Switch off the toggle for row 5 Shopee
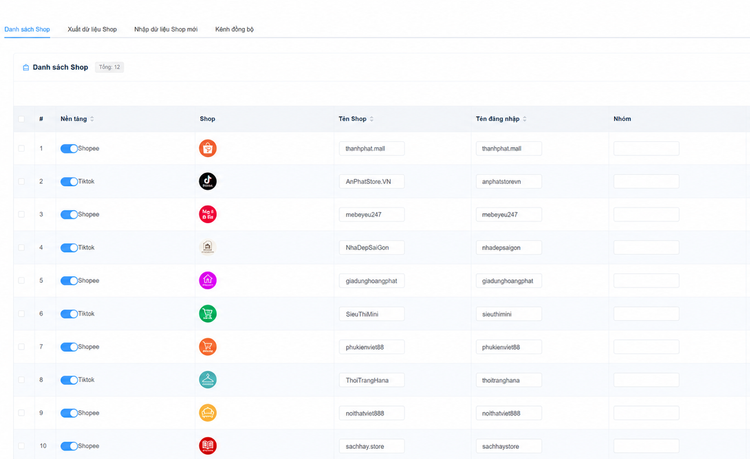This screenshot has width=750, height=459. pyautogui.click(x=69, y=281)
